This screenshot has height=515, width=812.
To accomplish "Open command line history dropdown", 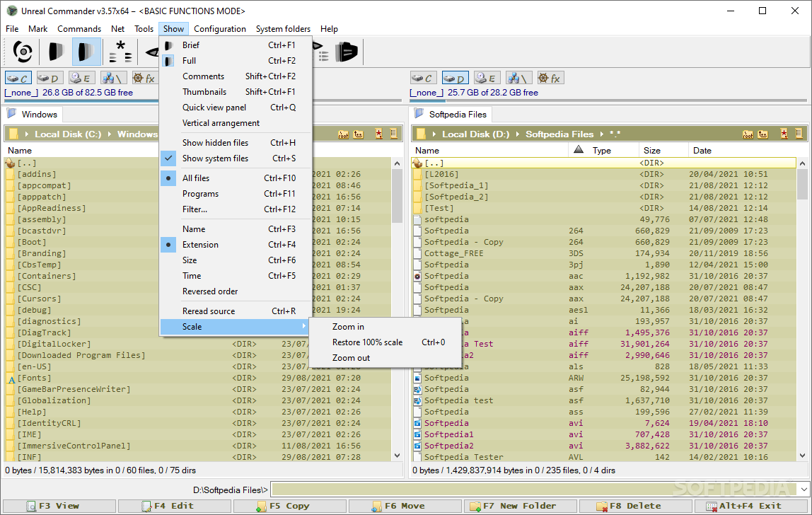I will [804, 490].
